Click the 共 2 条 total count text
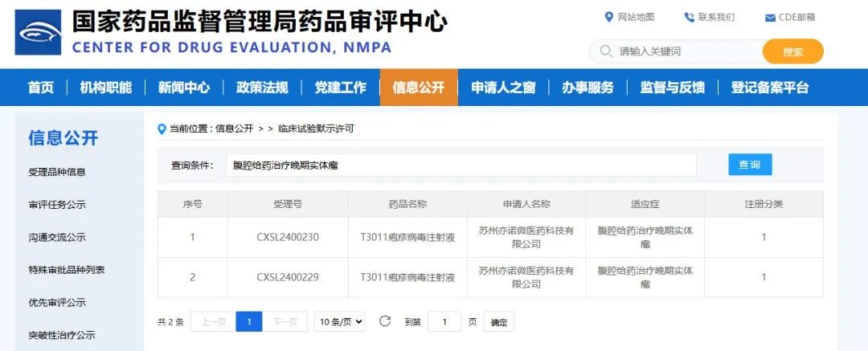The image size is (868, 351). [170, 321]
